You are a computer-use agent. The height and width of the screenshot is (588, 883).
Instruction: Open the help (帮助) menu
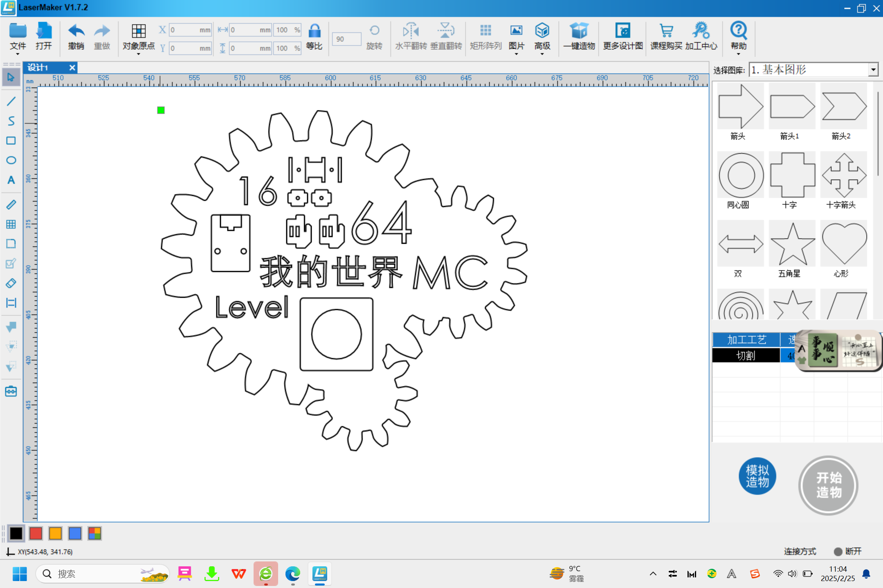tap(738, 37)
